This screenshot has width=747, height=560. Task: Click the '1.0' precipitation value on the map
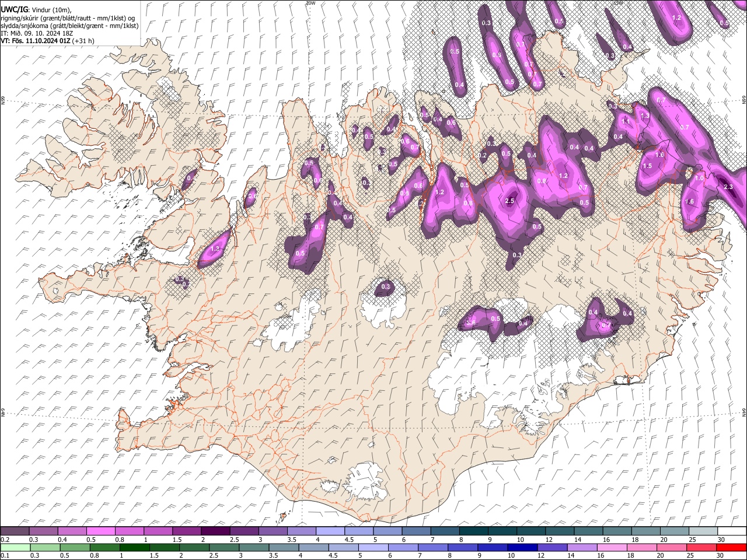coord(699,178)
